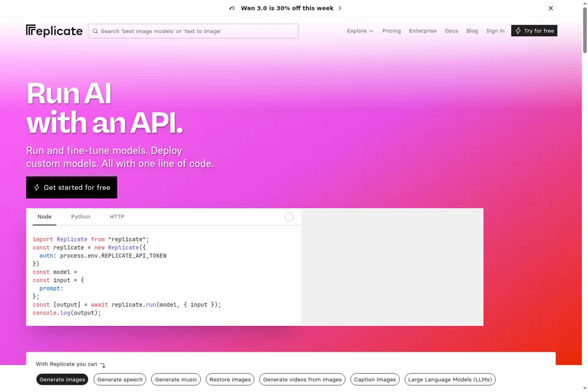Switch to the Python code tab
Viewport: 588px width, 392px height.
[81, 217]
